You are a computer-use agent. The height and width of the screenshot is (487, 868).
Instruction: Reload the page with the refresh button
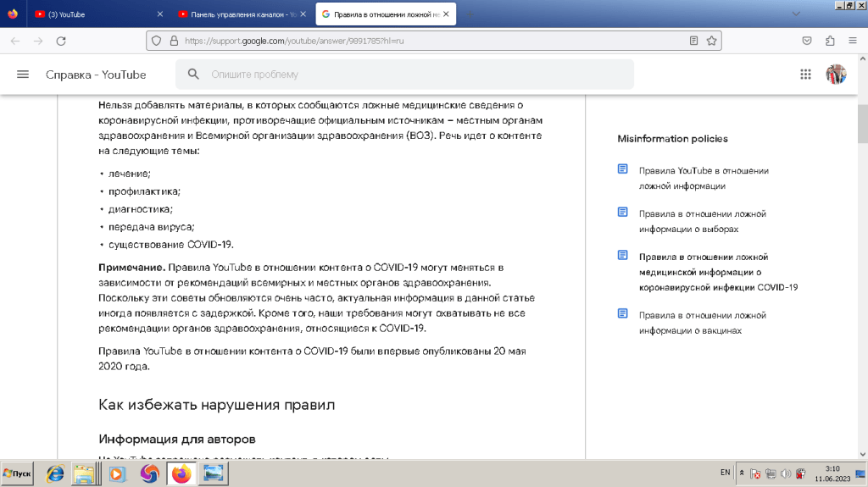(x=61, y=41)
